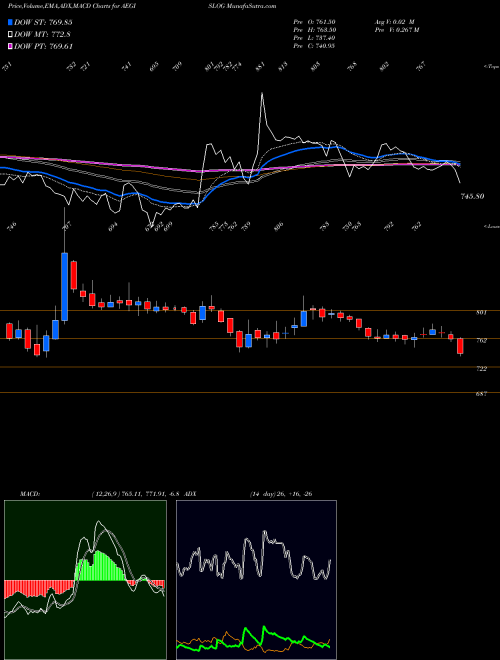The width and height of the screenshot is (500, 660).
Task: Click the 745.80 last price label
Action: (472, 196)
